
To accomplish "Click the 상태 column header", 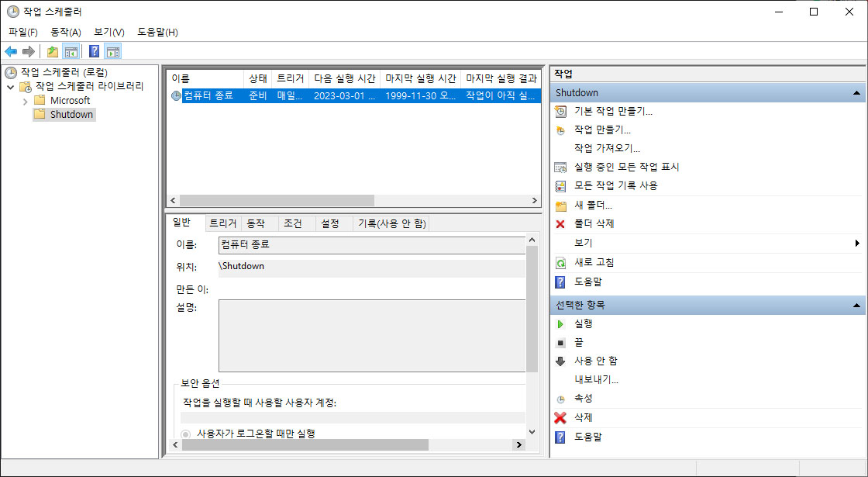I will pyautogui.click(x=257, y=78).
